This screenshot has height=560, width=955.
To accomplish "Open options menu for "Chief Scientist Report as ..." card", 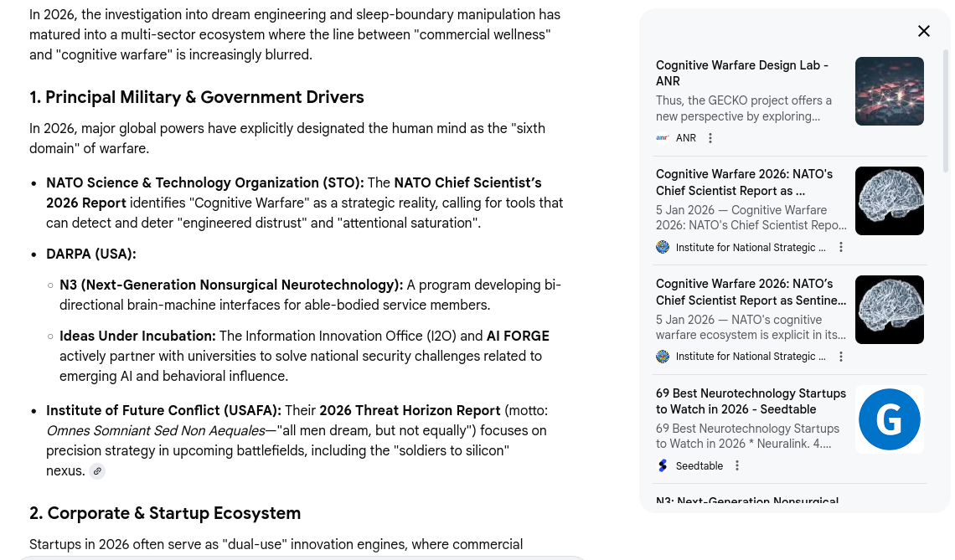I will point(841,247).
